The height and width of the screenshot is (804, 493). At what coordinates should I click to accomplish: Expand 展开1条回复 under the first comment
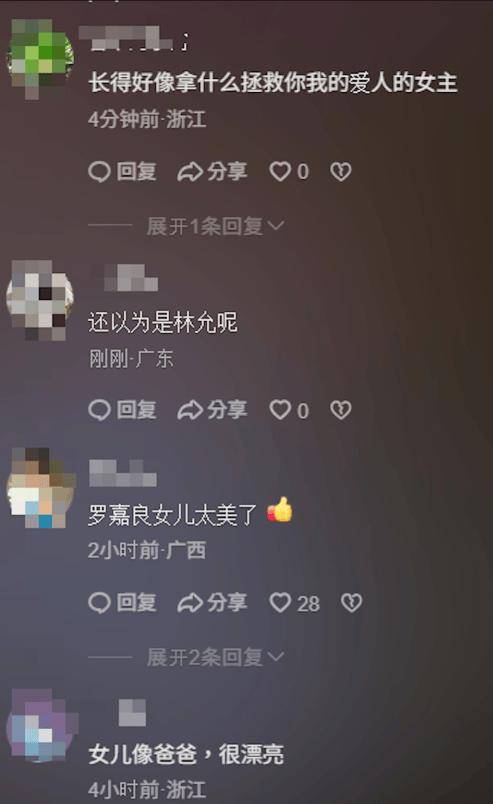215,226
